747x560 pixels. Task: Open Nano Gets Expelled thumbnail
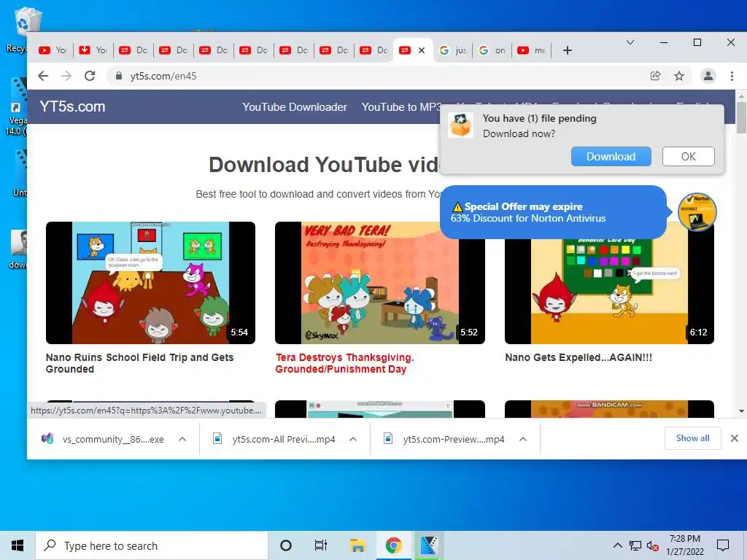609,292
